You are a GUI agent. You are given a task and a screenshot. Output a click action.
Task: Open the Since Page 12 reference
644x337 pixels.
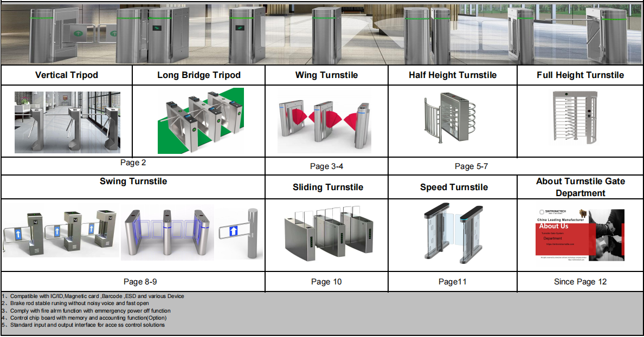[x=580, y=282]
